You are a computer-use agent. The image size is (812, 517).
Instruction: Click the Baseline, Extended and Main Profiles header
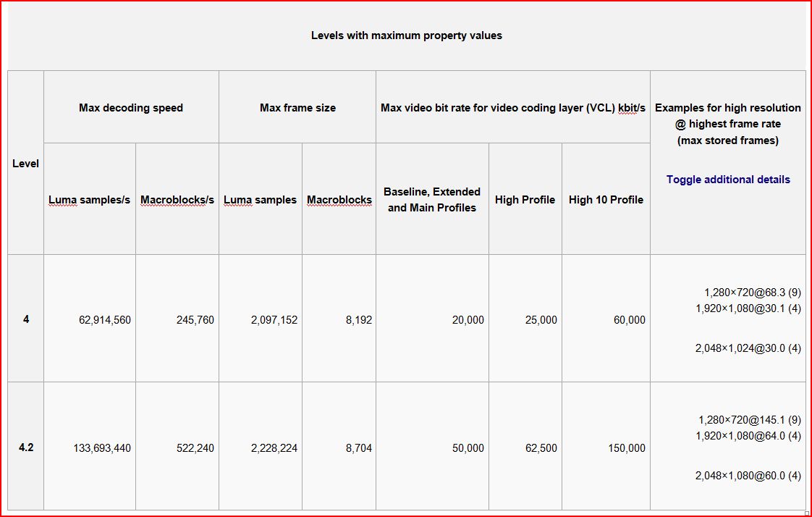coord(432,200)
